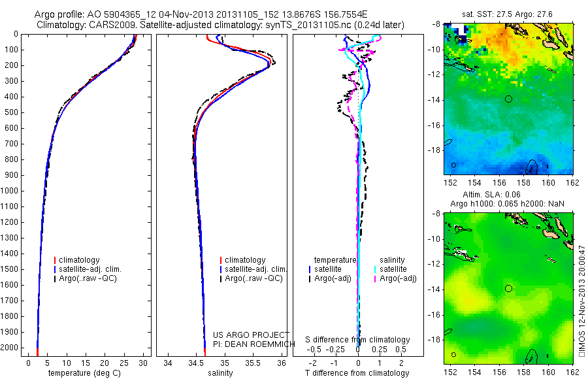Click 'salinity' header in difference panel legend

click(x=392, y=260)
